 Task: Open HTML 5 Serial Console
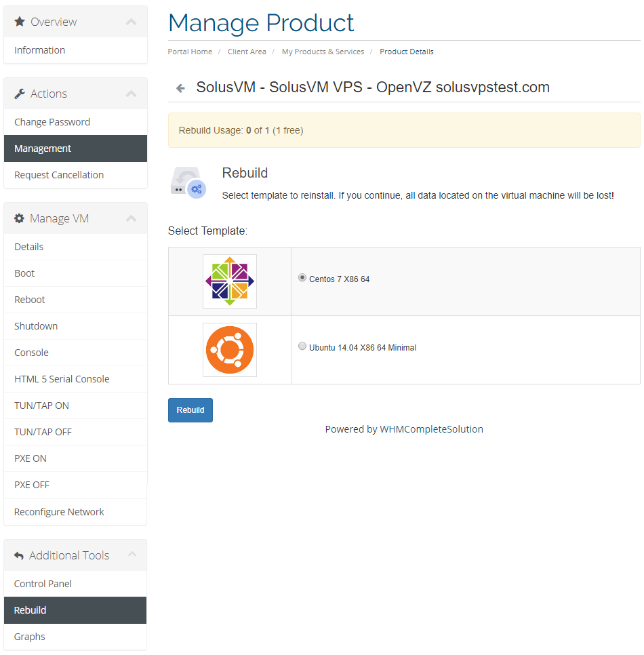coord(76,379)
